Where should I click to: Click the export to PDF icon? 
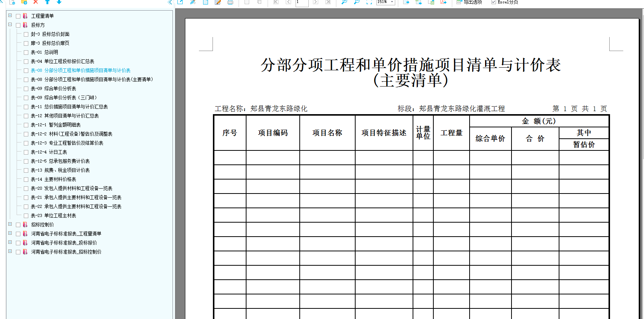[444, 2]
